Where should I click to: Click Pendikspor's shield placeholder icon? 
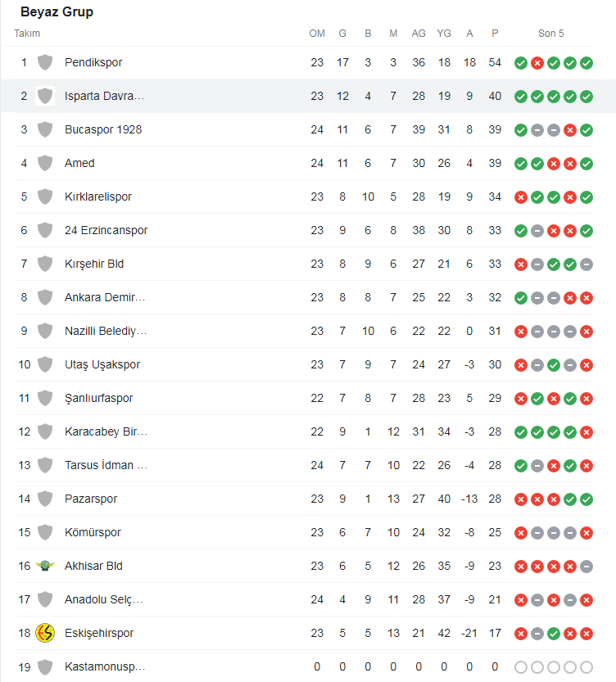[45, 62]
